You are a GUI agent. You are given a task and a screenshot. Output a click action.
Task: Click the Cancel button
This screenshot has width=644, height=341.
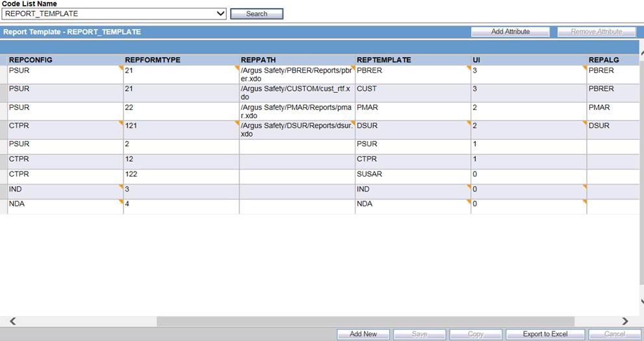click(614, 334)
